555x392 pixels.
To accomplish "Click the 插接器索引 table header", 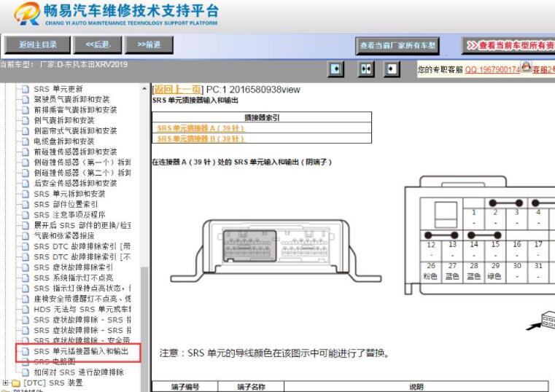I will tap(262, 117).
